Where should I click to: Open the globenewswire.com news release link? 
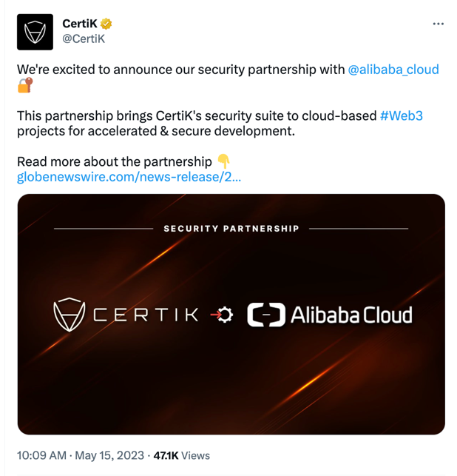[129, 178]
